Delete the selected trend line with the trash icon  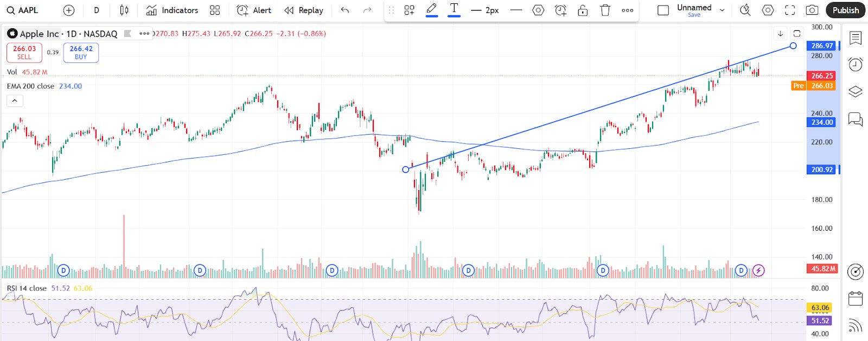tap(605, 10)
